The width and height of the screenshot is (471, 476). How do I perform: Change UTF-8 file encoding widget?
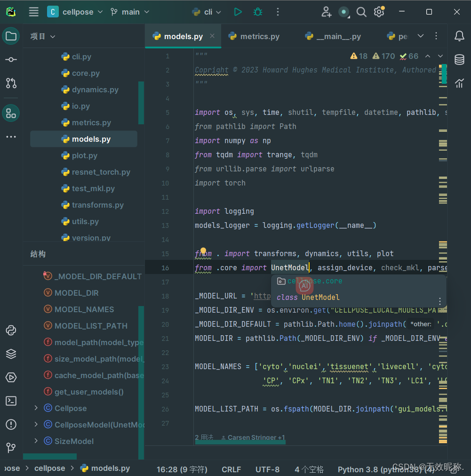(x=267, y=469)
